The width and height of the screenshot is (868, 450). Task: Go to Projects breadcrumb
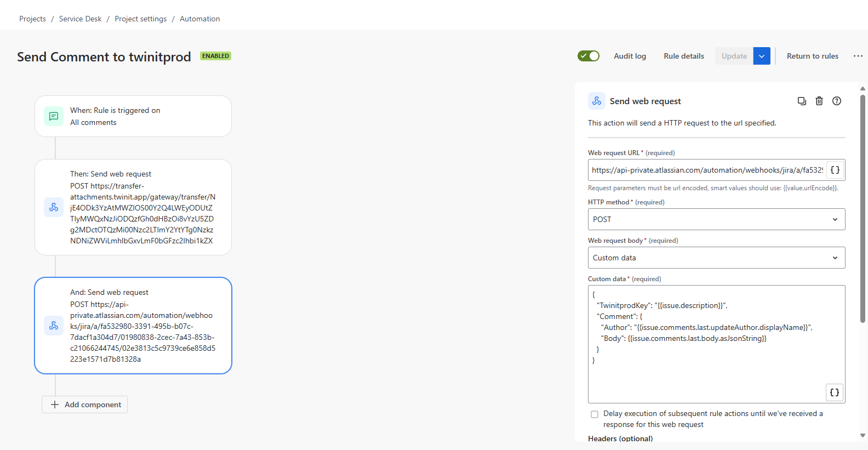(x=32, y=19)
